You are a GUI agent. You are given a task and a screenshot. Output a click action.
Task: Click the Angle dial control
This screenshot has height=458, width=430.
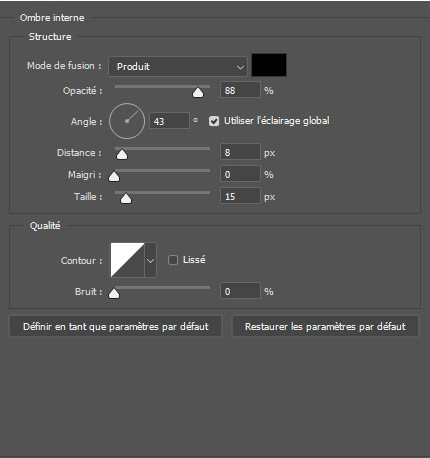[127, 121]
